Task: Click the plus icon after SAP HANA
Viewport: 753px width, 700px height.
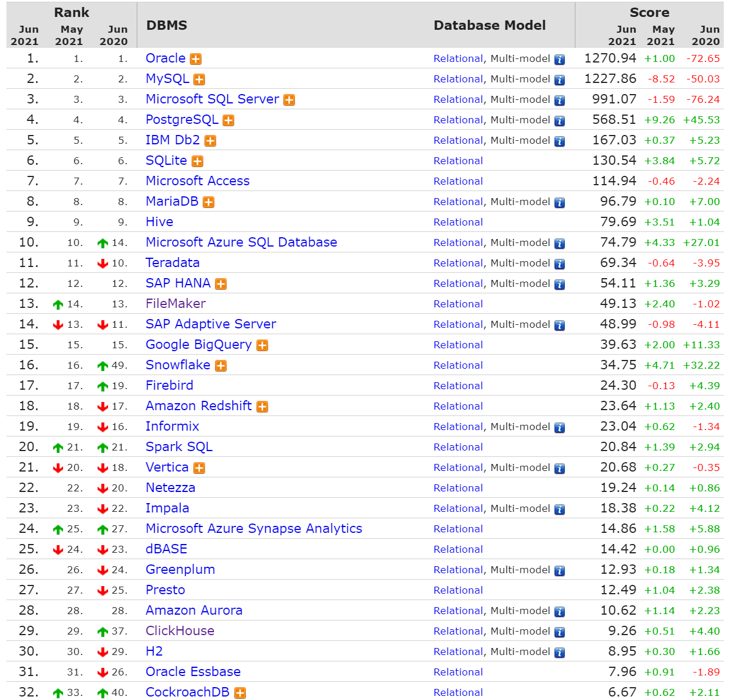Action: (x=221, y=284)
